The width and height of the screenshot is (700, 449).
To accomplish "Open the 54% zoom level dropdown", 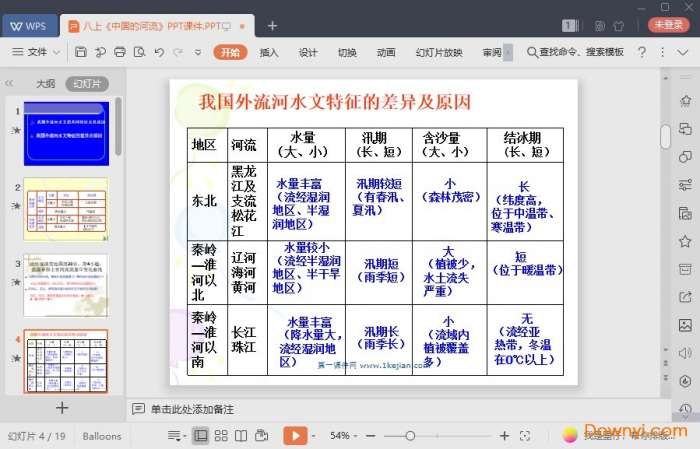I will point(343,436).
